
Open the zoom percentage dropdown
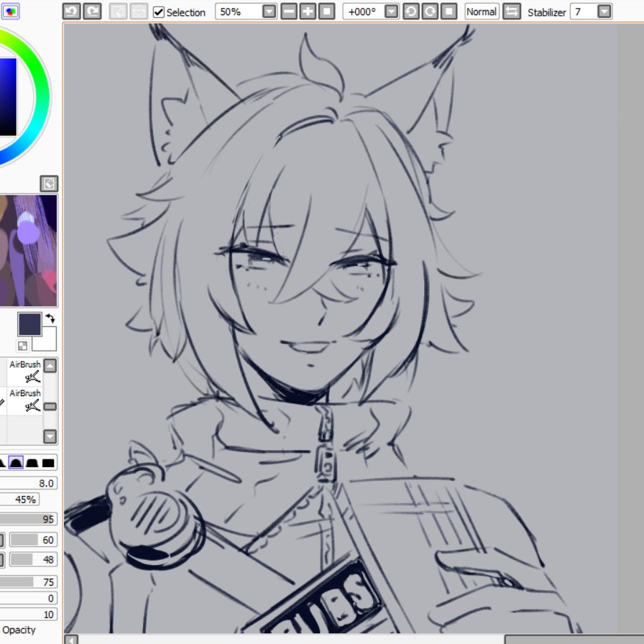pyautogui.click(x=270, y=11)
